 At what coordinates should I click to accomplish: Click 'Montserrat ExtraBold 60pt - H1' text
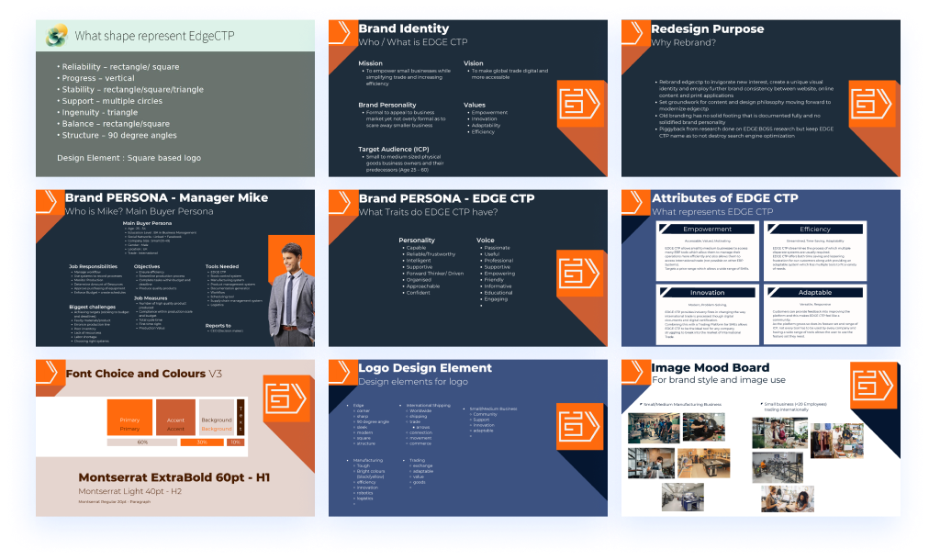point(174,477)
